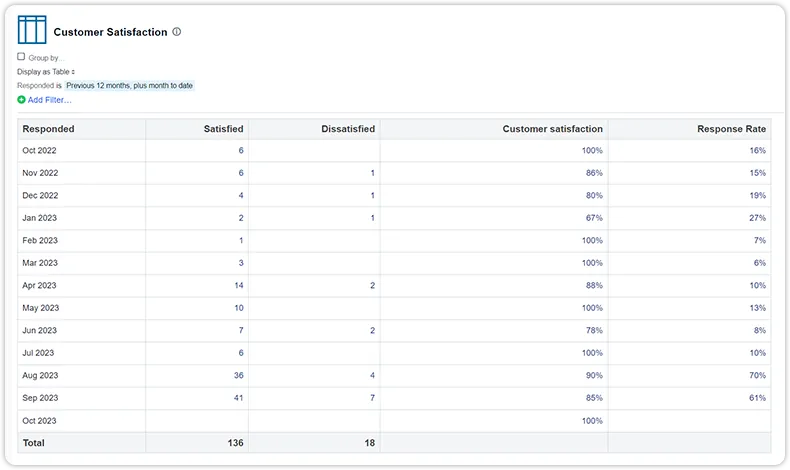
Task: Click Dec 2022 response rate 19%
Action: coord(758,195)
